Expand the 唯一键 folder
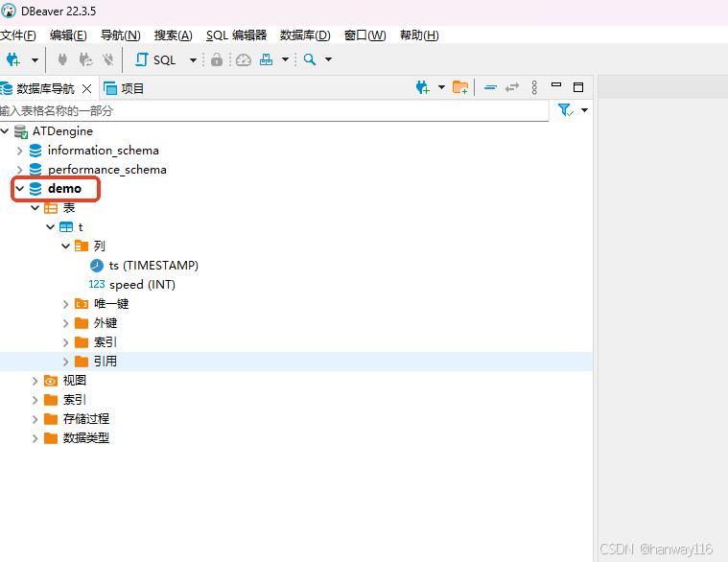The width and height of the screenshot is (728, 562). [x=65, y=304]
